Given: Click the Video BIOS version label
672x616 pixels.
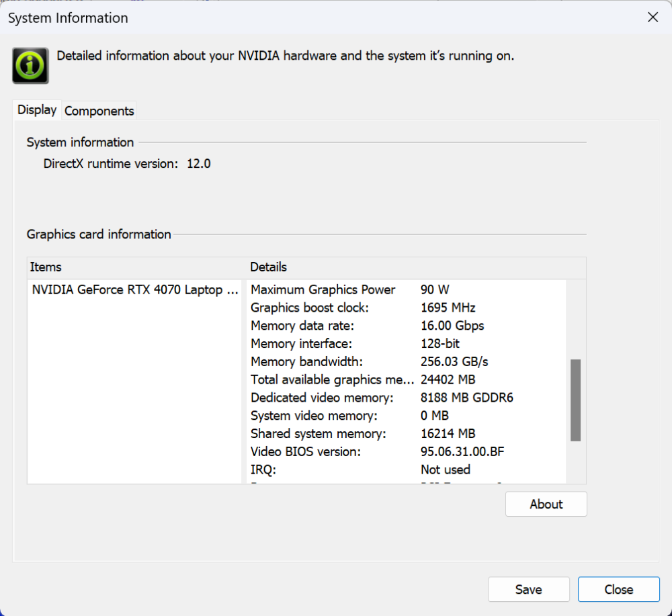Looking at the screenshot, I should (306, 452).
